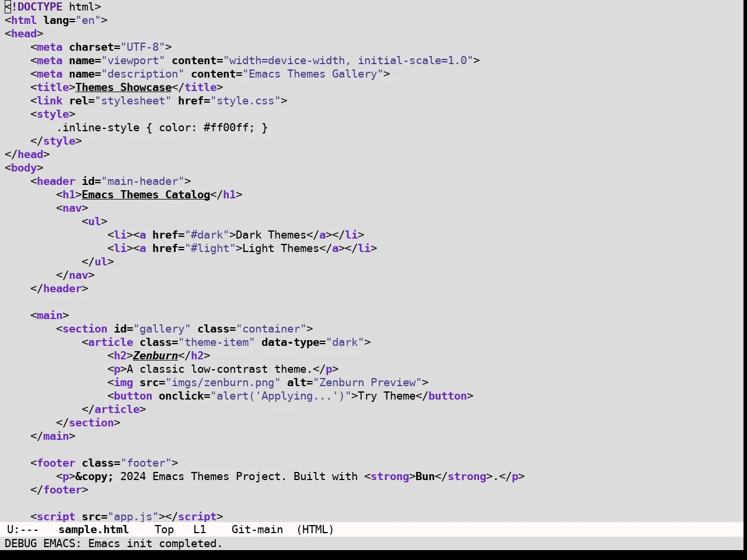Click the italic 'Zenburn' heading text

(x=155, y=356)
